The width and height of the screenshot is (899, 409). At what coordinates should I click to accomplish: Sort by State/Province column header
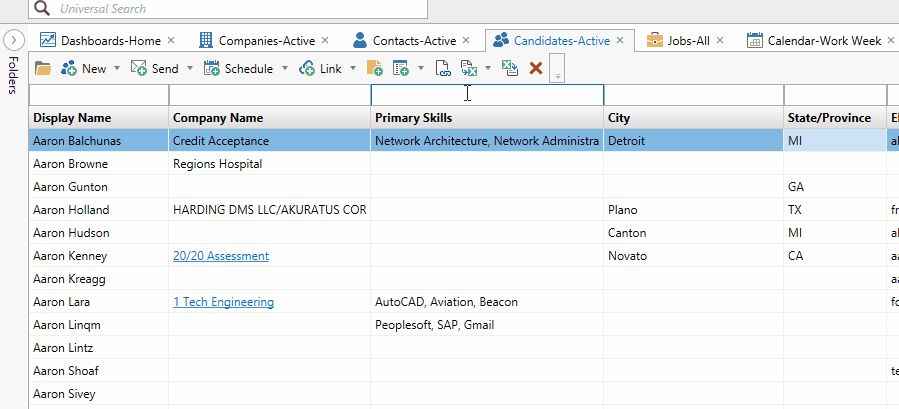(x=835, y=118)
